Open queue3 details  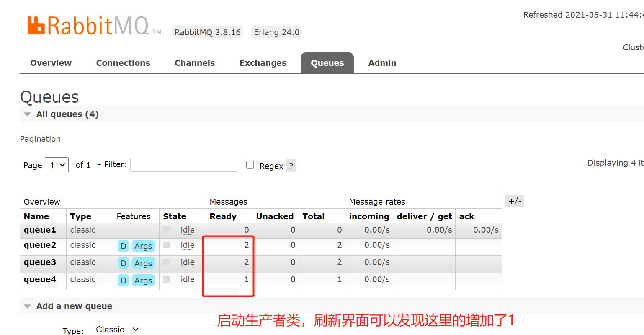click(x=40, y=262)
